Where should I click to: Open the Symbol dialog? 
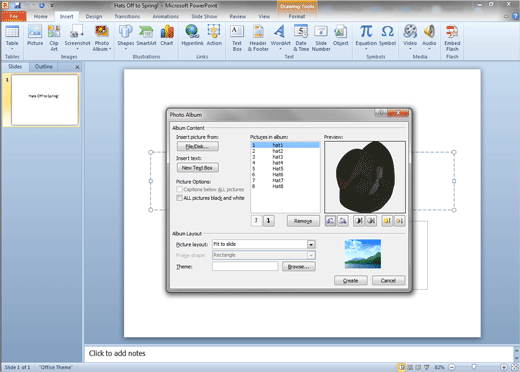point(387,35)
